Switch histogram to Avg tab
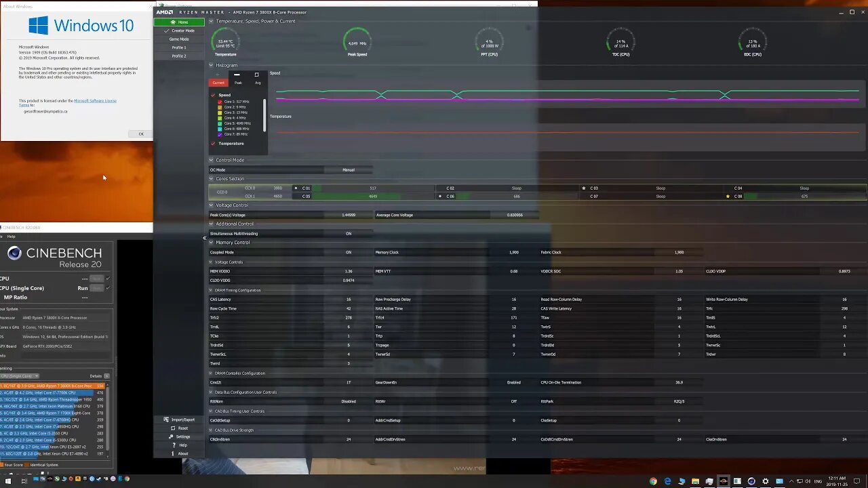This screenshot has width=868, height=488. pos(258,83)
